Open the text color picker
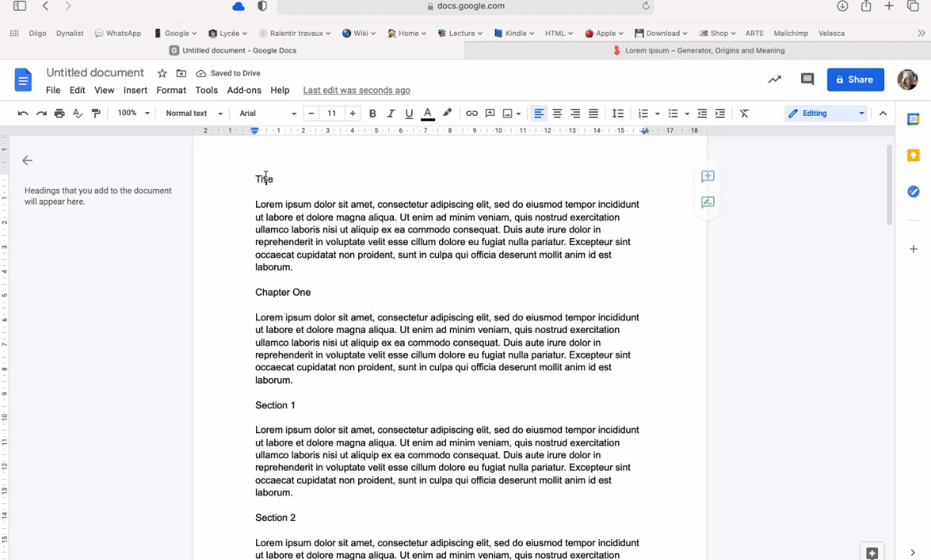Image resolution: width=931 pixels, height=560 pixels. pyautogui.click(x=427, y=114)
